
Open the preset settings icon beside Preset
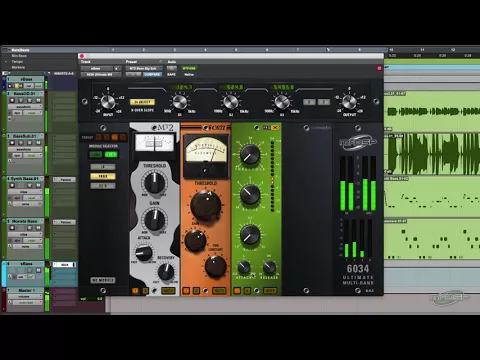point(161,62)
